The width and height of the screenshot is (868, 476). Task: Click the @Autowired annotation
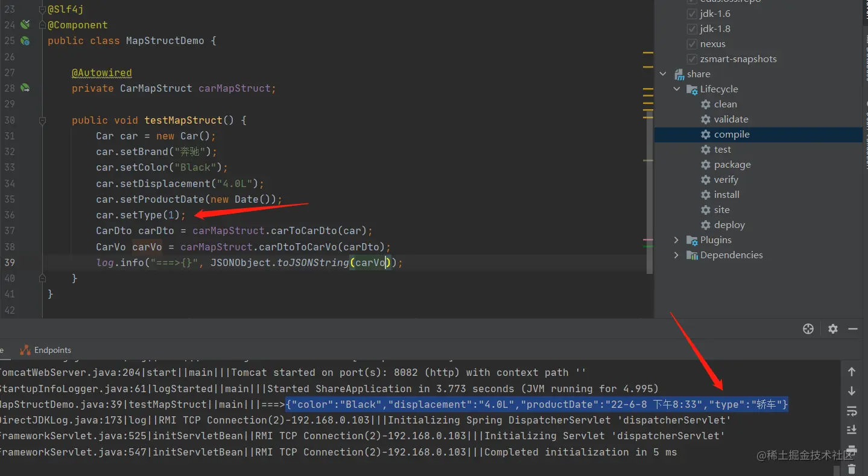[102, 72]
